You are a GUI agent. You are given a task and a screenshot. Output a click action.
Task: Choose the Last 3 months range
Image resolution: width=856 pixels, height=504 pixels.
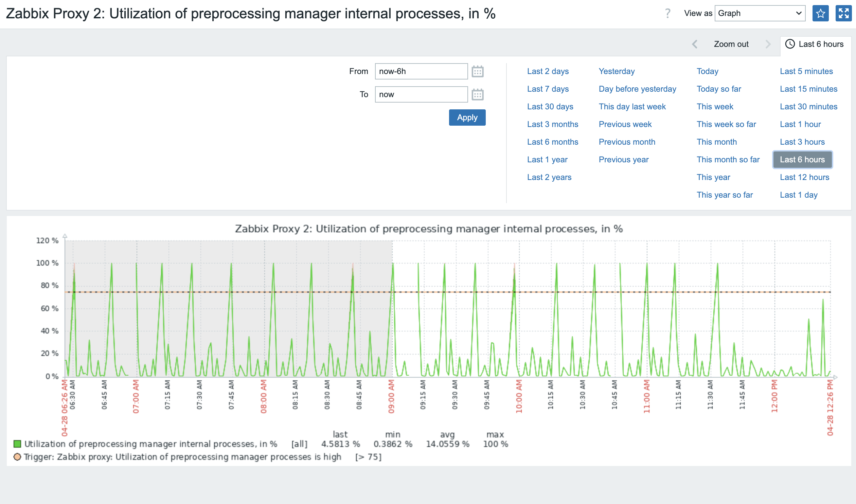pos(553,124)
